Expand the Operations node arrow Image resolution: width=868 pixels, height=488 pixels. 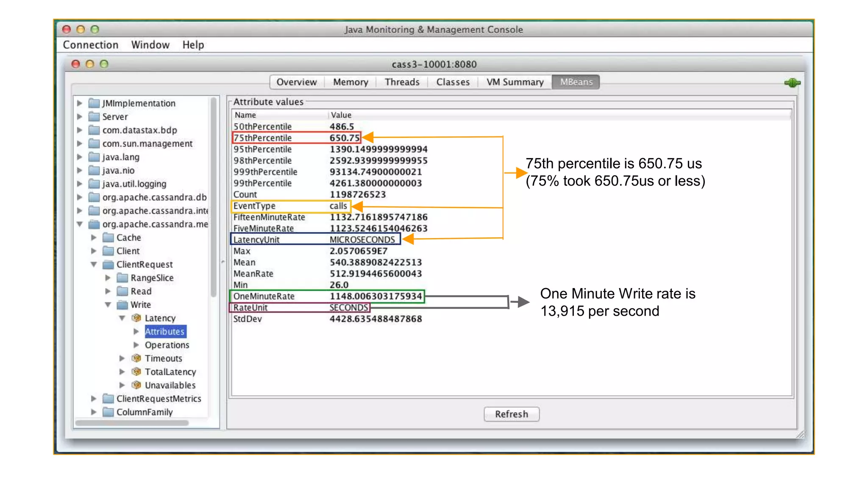[x=136, y=345]
